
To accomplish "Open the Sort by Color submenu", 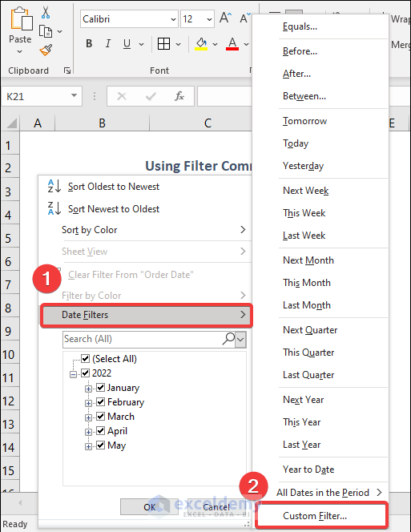I will [x=145, y=230].
